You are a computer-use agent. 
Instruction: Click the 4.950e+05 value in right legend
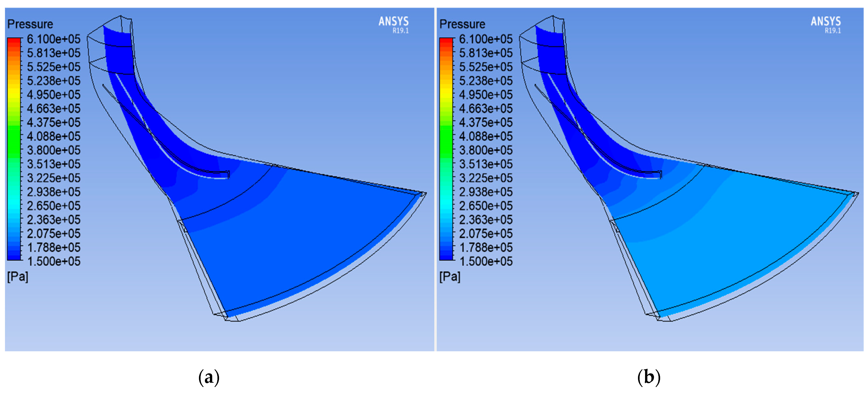(x=486, y=95)
